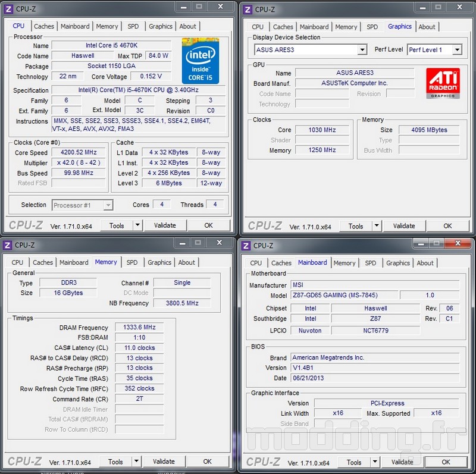Close the Graphics tab window
476x474 pixels.
[x=459, y=7]
